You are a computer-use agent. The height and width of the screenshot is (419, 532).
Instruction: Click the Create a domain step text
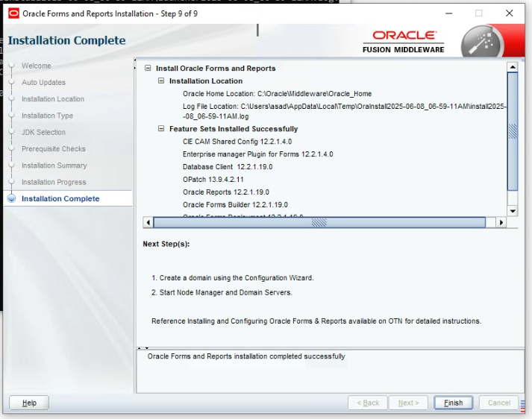point(232,277)
